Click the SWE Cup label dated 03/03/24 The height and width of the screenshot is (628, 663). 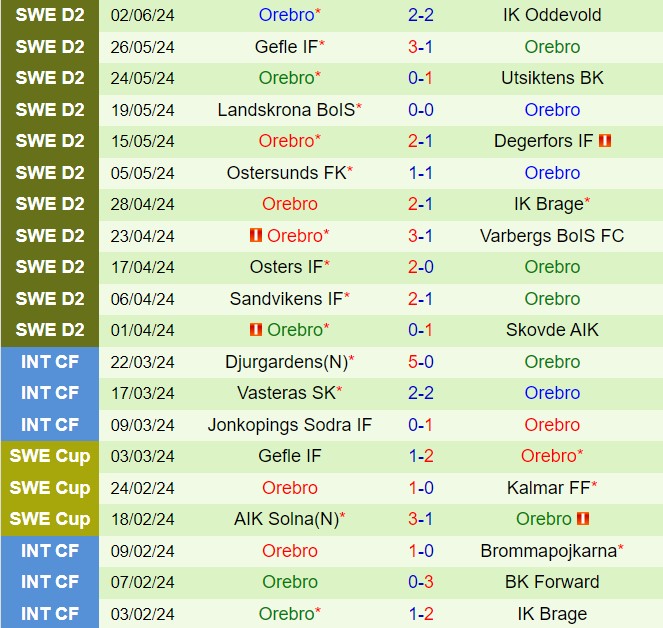(x=50, y=456)
